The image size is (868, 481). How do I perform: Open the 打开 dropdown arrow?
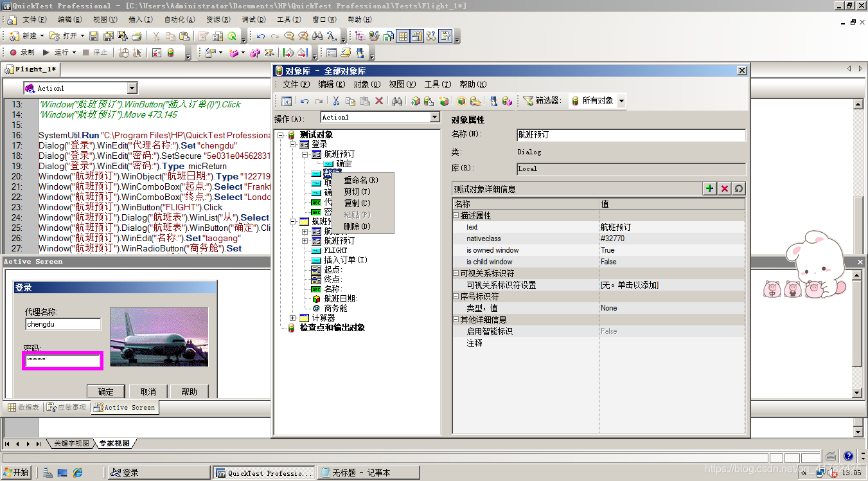point(83,36)
